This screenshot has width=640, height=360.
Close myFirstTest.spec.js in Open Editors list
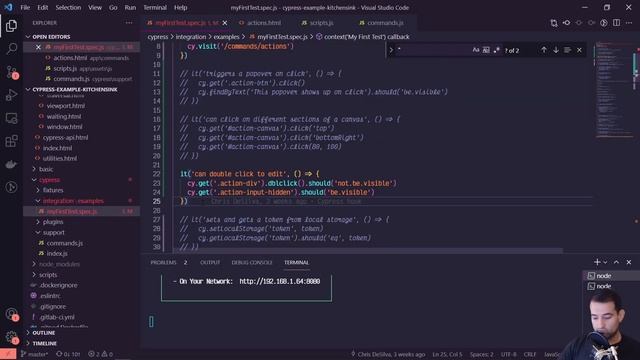point(38,47)
